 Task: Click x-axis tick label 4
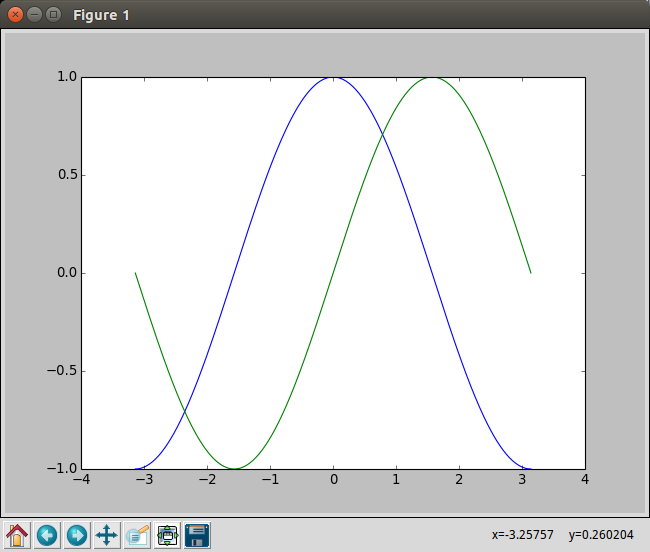[x=585, y=479]
